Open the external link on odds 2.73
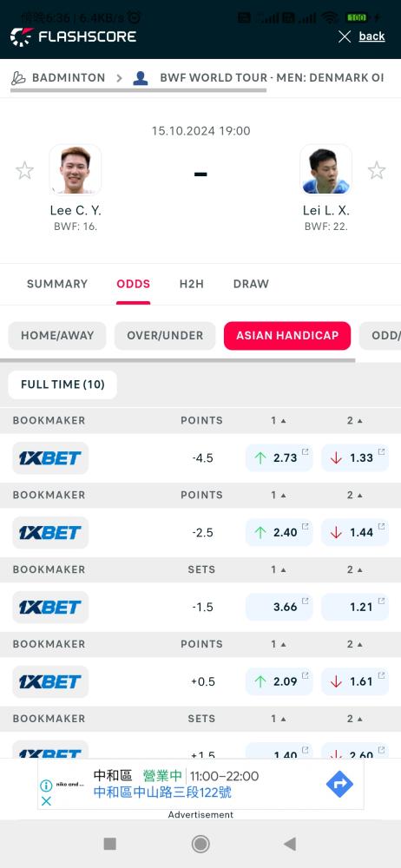Screen dimensions: 401x868 pos(306,452)
